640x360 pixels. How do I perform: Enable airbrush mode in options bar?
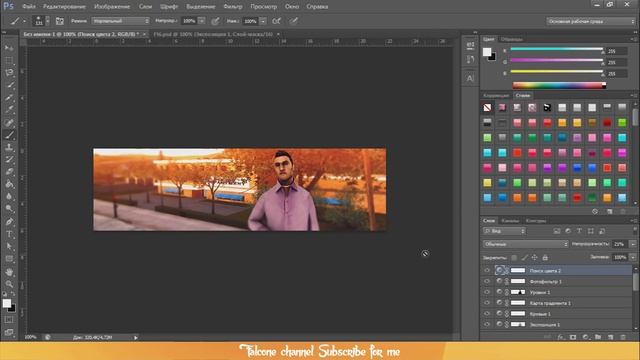click(x=276, y=21)
